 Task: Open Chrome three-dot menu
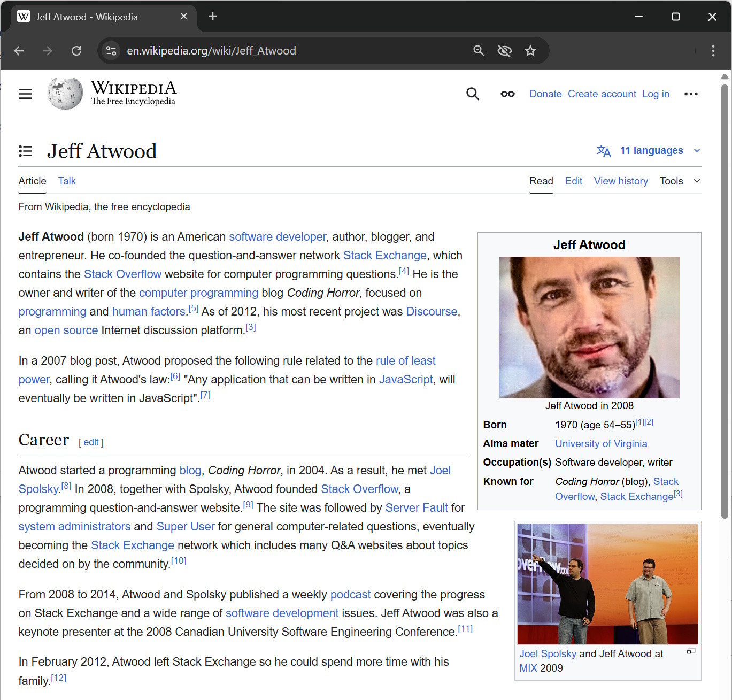pyautogui.click(x=713, y=51)
